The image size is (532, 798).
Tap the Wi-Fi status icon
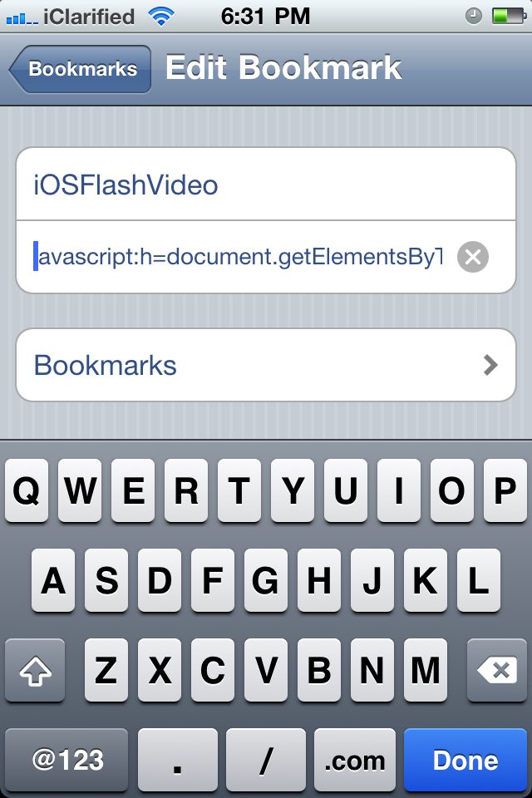tap(161, 17)
